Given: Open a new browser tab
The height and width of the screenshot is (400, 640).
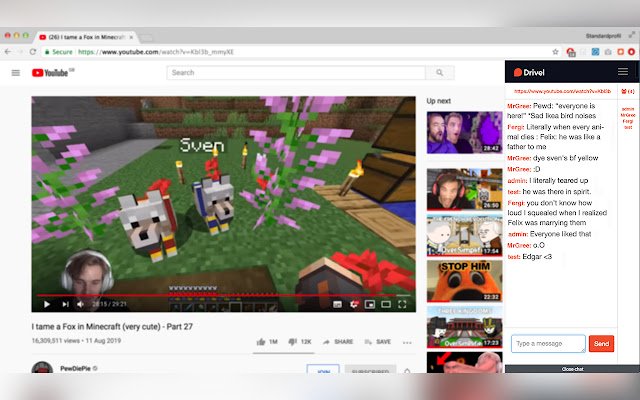Looking at the screenshot, I should [x=146, y=38].
